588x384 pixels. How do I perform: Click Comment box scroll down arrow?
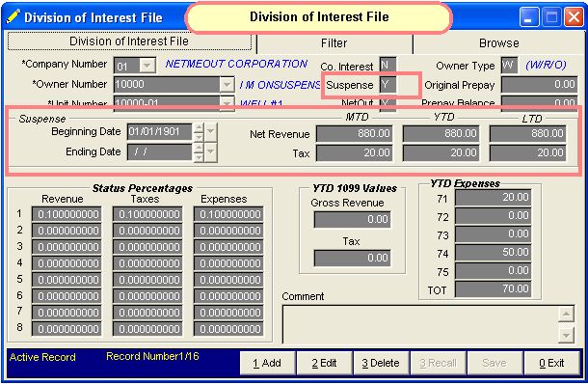(x=566, y=335)
